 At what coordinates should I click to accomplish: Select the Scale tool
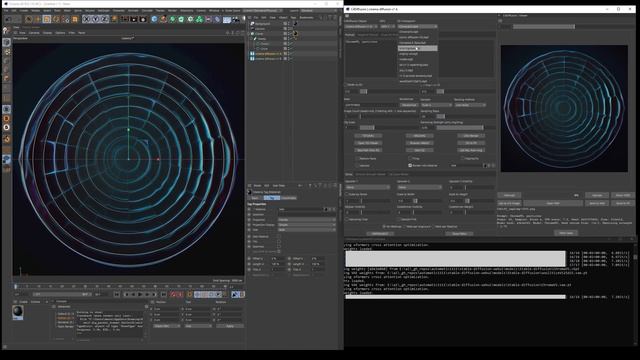[x=47, y=19]
